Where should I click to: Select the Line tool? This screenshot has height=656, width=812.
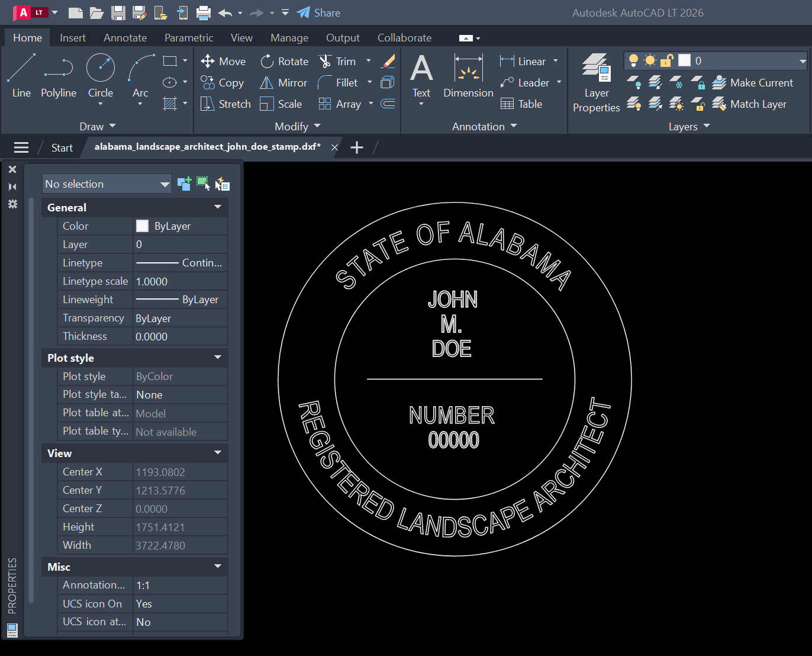coord(21,76)
